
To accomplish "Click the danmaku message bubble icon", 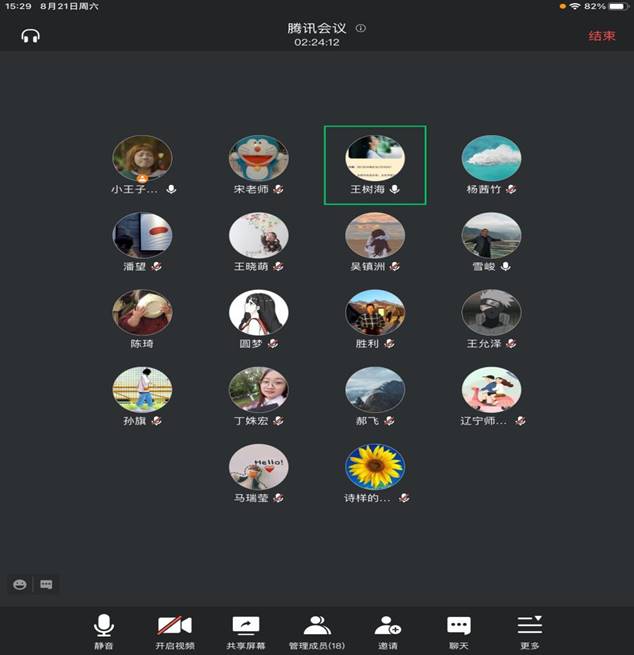I will (x=45, y=584).
